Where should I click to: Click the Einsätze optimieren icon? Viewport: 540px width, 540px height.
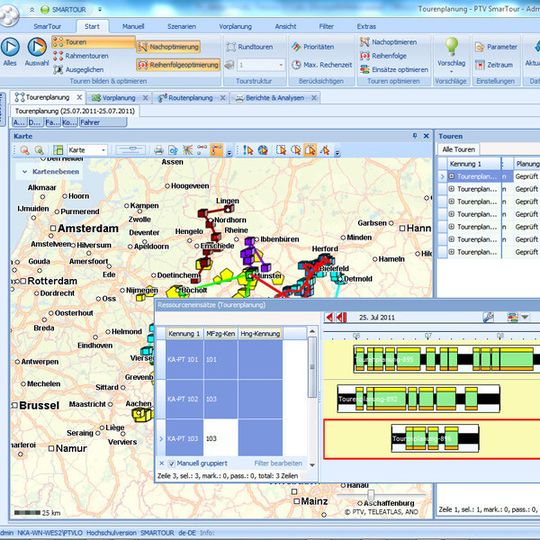(x=365, y=70)
